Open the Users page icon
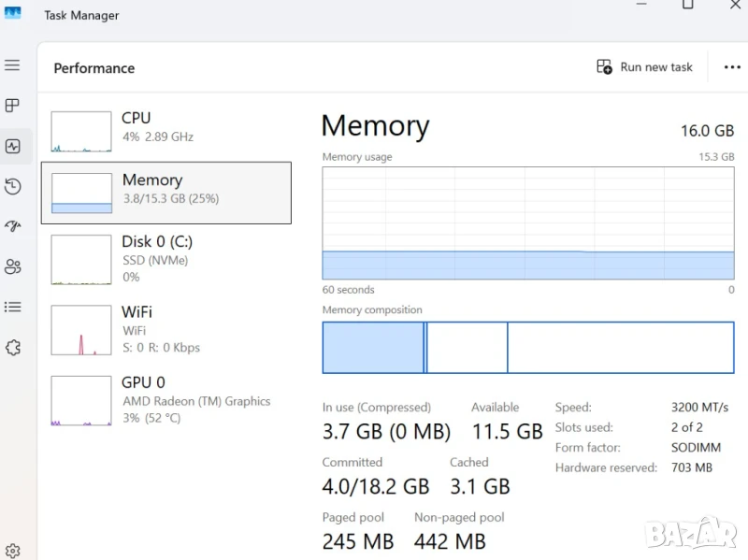 [x=12, y=266]
